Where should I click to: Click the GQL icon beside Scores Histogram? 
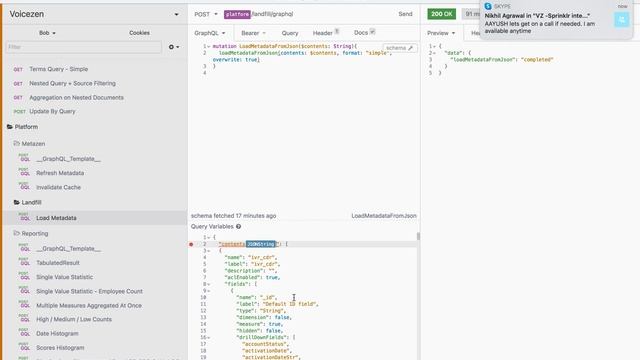click(24, 347)
